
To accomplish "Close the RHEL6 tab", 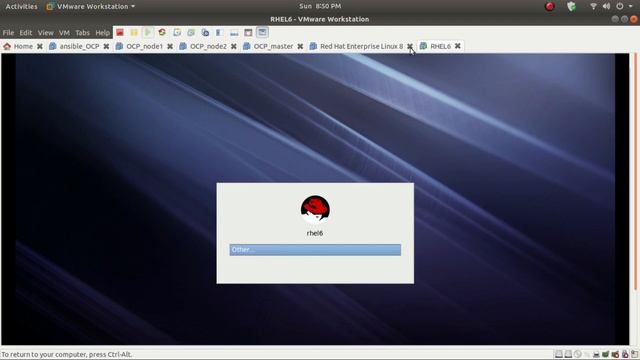I will tap(458, 46).
